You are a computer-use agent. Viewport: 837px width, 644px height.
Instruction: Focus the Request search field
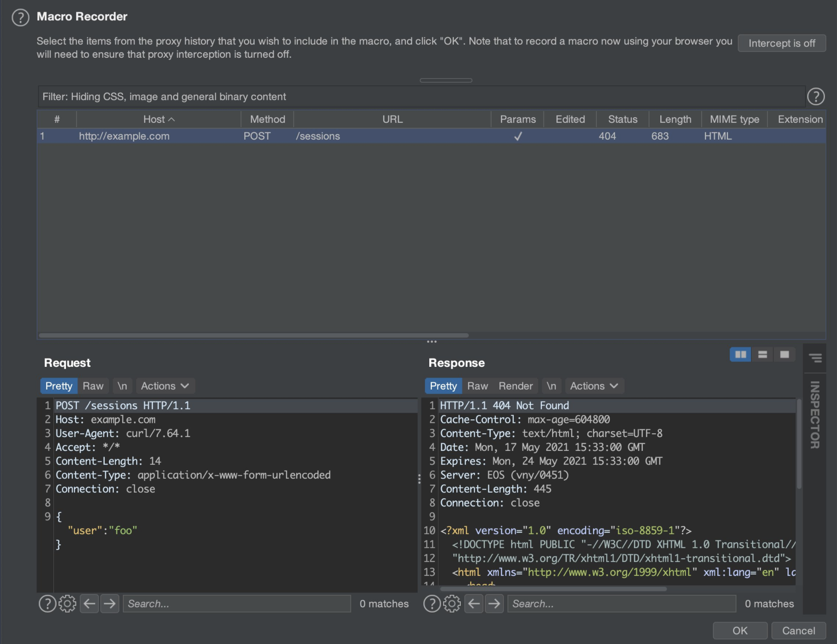pos(237,603)
